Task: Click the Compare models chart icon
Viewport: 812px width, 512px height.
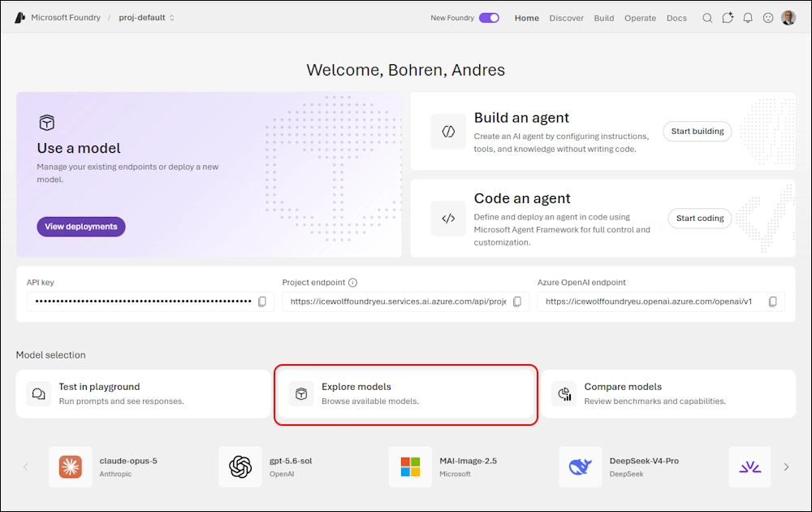Action: pos(564,394)
